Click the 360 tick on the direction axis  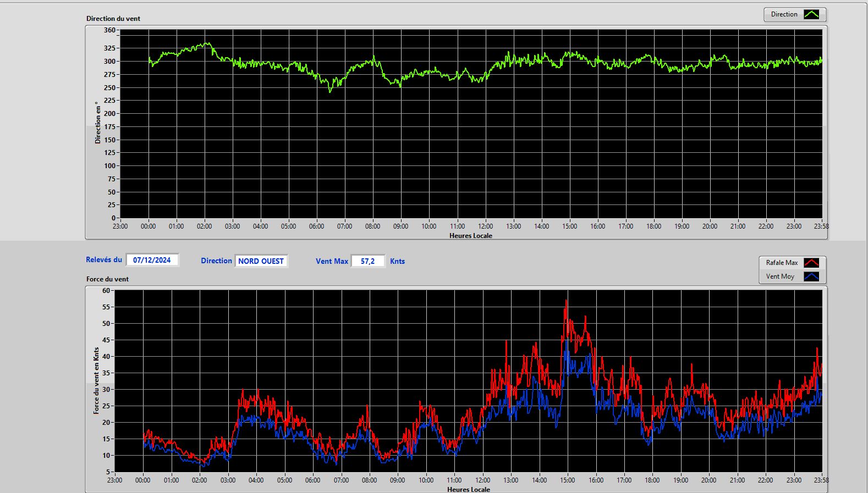pyautogui.click(x=109, y=30)
